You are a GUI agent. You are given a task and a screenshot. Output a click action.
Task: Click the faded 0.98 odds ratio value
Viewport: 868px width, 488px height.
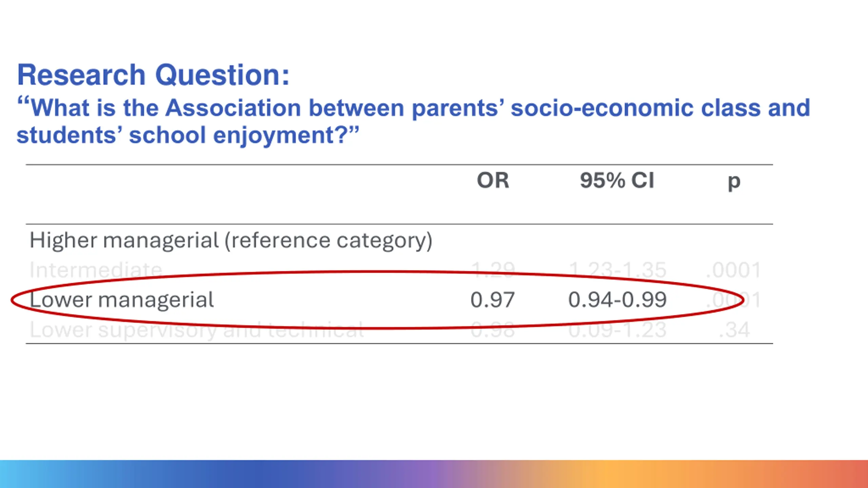click(x=493, y=330)
